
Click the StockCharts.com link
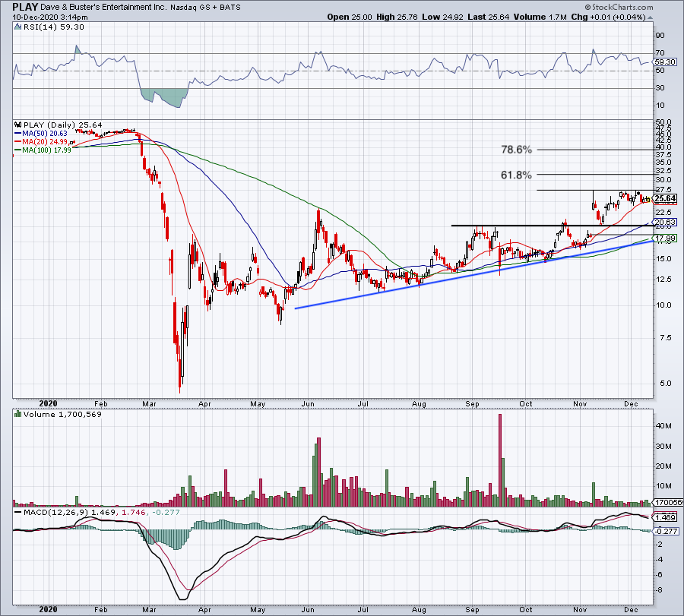click(619, 7)
